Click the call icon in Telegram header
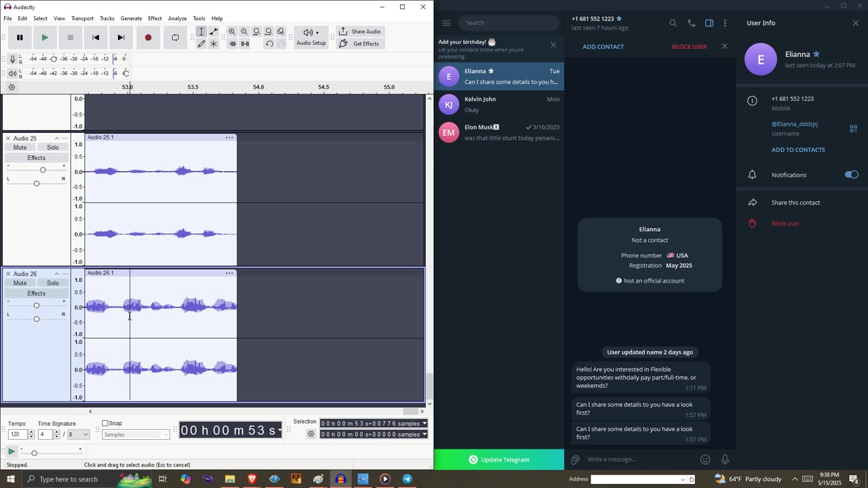This screenshot has height=488, width=868. [691, 23]
